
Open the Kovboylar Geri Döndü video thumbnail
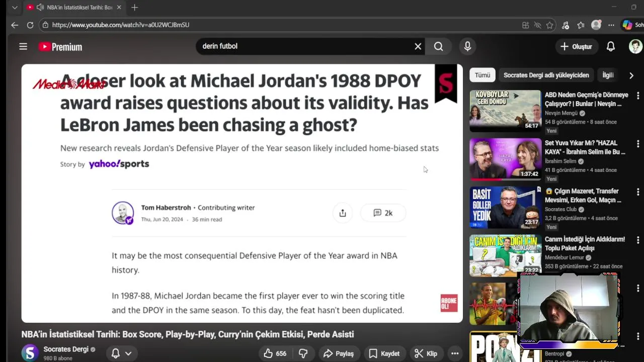(x=505, y=111)
